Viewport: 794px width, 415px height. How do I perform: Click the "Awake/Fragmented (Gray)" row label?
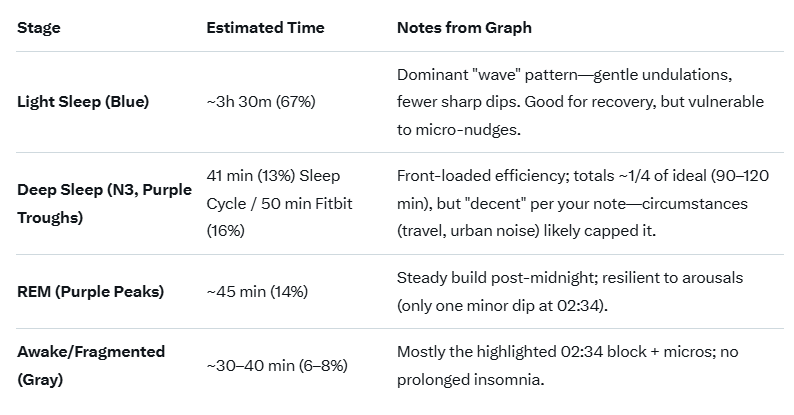(x=90, y=366)
